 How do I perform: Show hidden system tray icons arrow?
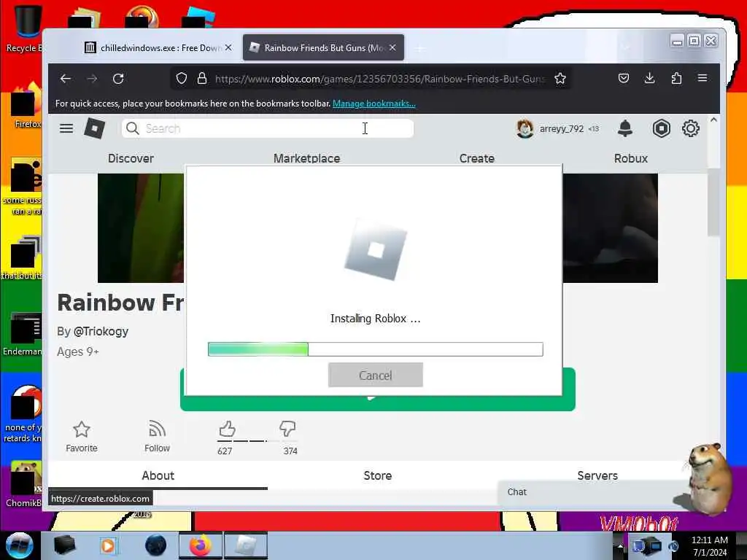(x=620, y=545)
